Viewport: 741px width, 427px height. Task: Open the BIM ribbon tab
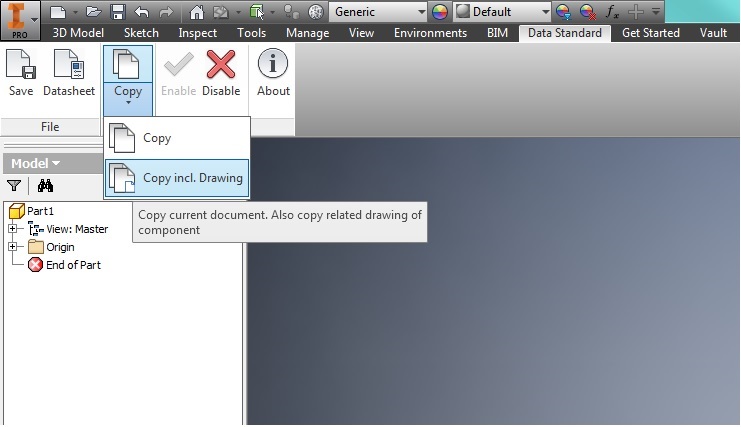(498, 33)
